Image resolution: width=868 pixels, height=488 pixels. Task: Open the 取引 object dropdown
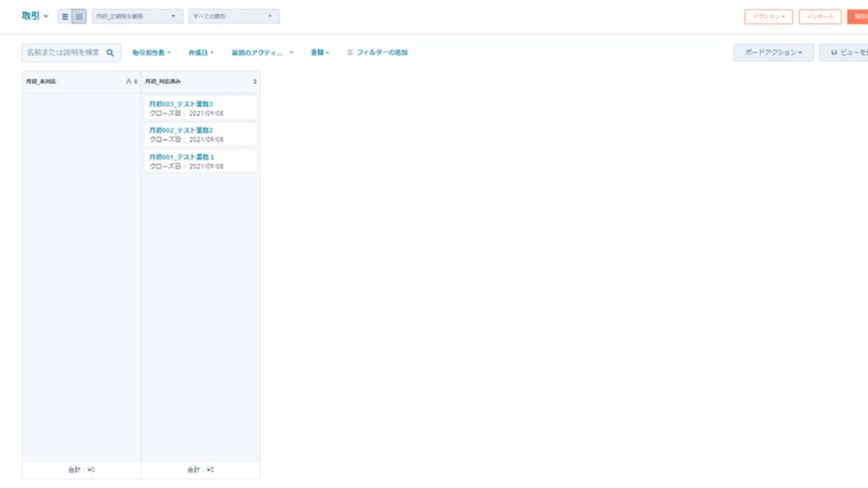35,16
